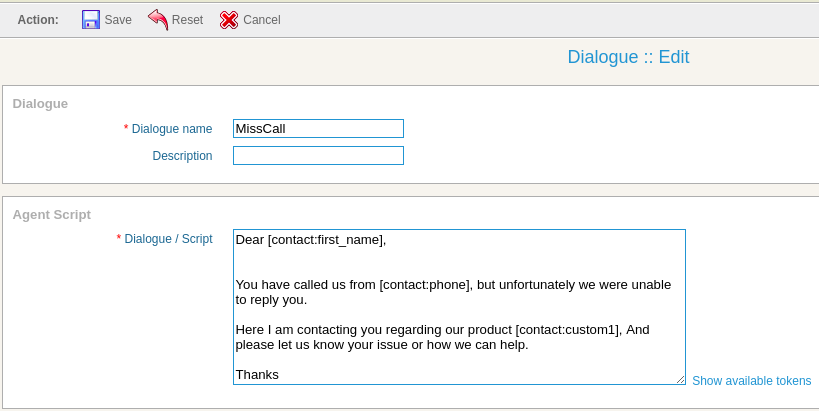Image resolution: width=819 pixels, height=411 pixels.
Task: Click the Description field label
Action: (x=182, y=156)
